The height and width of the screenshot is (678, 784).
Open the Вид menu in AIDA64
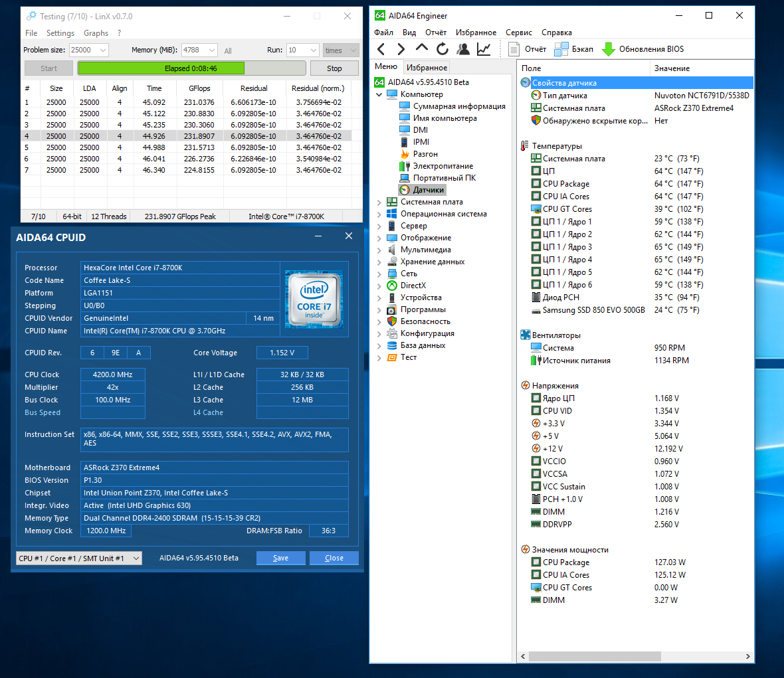[409, 33]
